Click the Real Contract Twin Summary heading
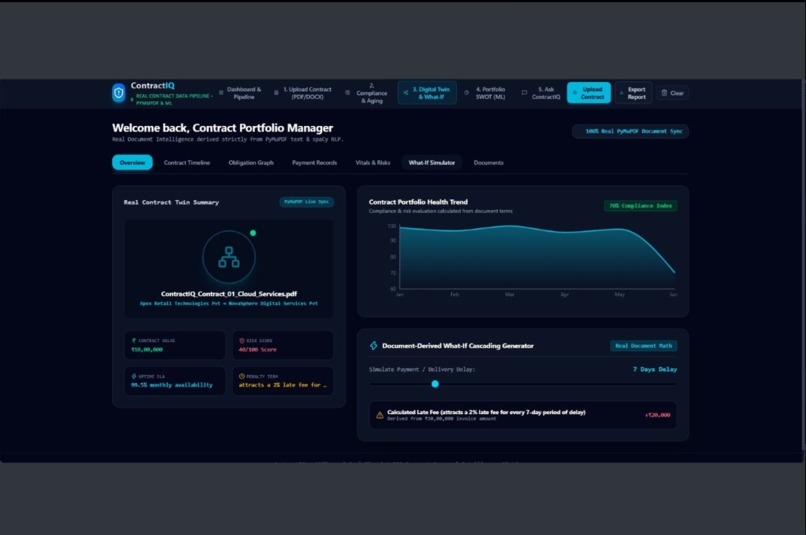The height and width of the screenshot is (535, 806). click(x=171, y=202)
